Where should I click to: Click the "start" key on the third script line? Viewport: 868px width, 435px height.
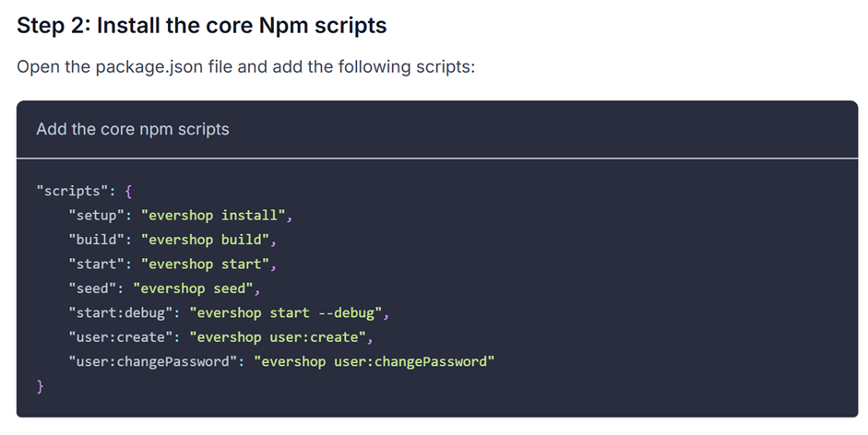[x=96, y=264]
